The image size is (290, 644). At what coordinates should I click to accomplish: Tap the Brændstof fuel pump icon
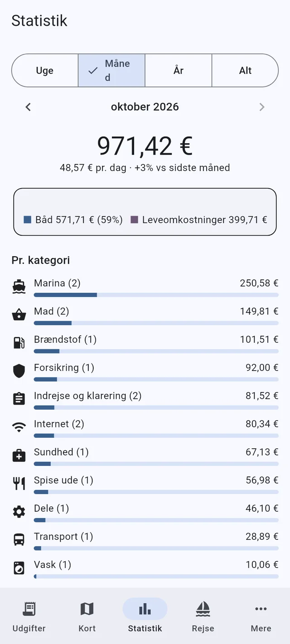pyautogui.click(x=19, y=343)
